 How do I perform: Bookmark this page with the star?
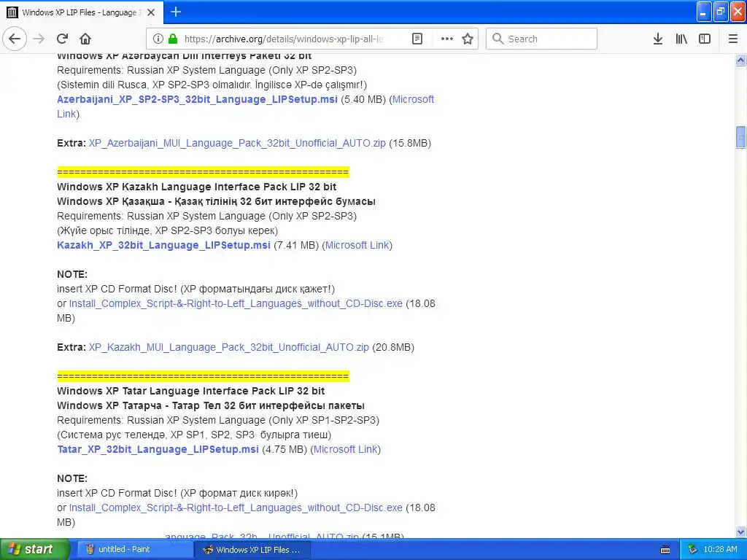click(x=468, y=39)
